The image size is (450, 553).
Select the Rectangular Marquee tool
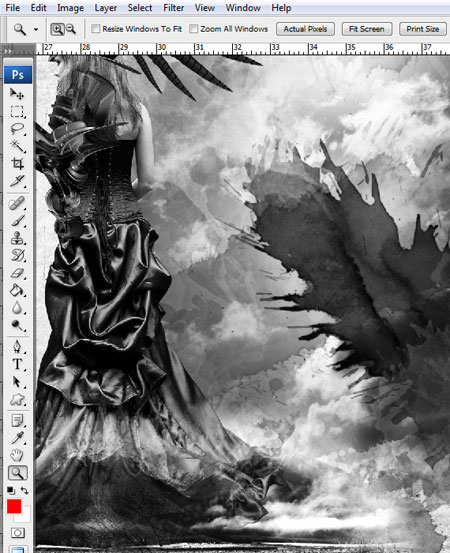point(17,111)
